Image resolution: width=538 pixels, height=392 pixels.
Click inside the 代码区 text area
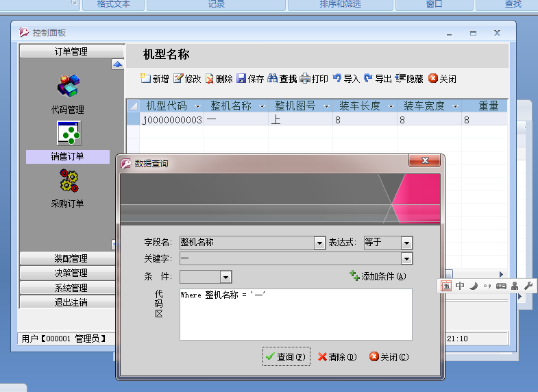(296, 315)
